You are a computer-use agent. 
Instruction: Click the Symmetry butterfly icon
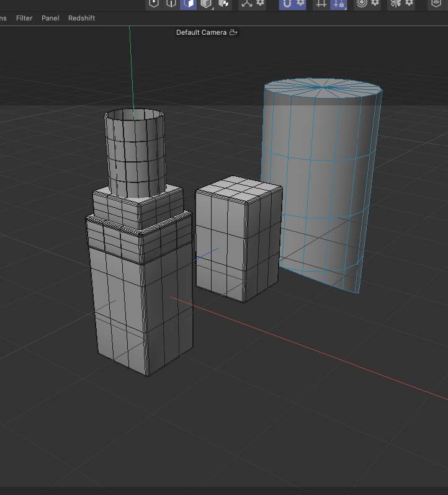click(395, 4)
